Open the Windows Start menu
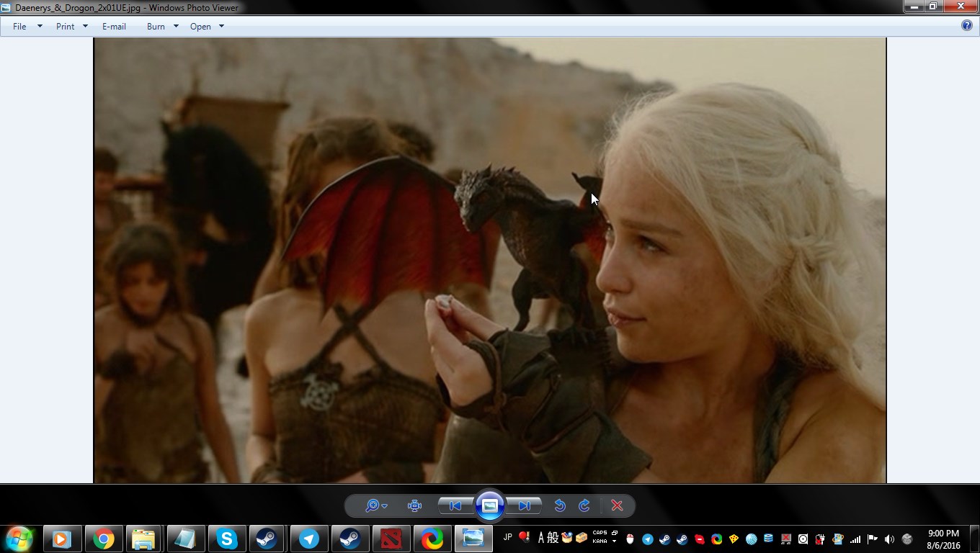980x553 pixels. point(19,538)
